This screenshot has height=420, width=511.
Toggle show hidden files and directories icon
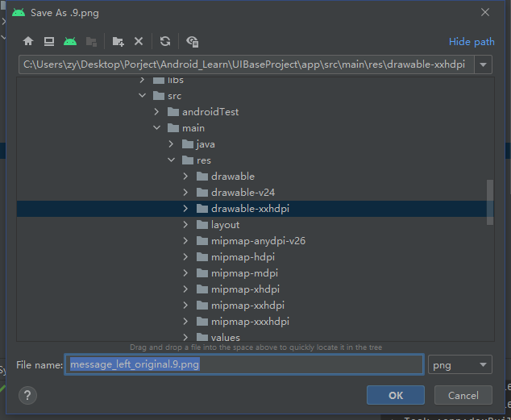[192, 41]
